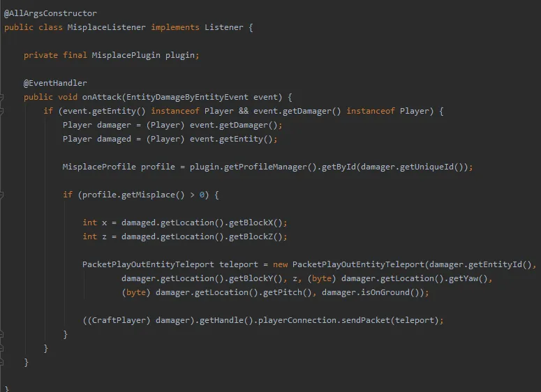Viewport: 541px width, 392px height.
Task: Place cursor on onAttack method name
Action: point(102,97)
